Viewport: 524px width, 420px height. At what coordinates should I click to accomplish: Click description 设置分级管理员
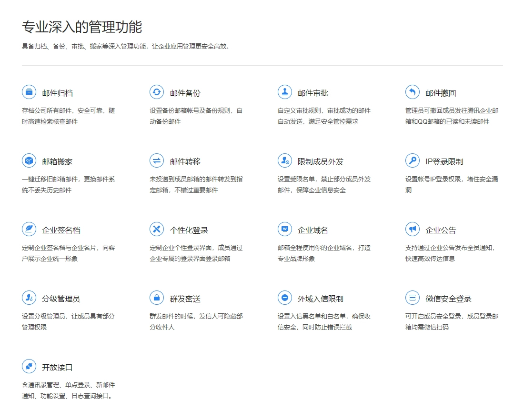pos(68,321)
